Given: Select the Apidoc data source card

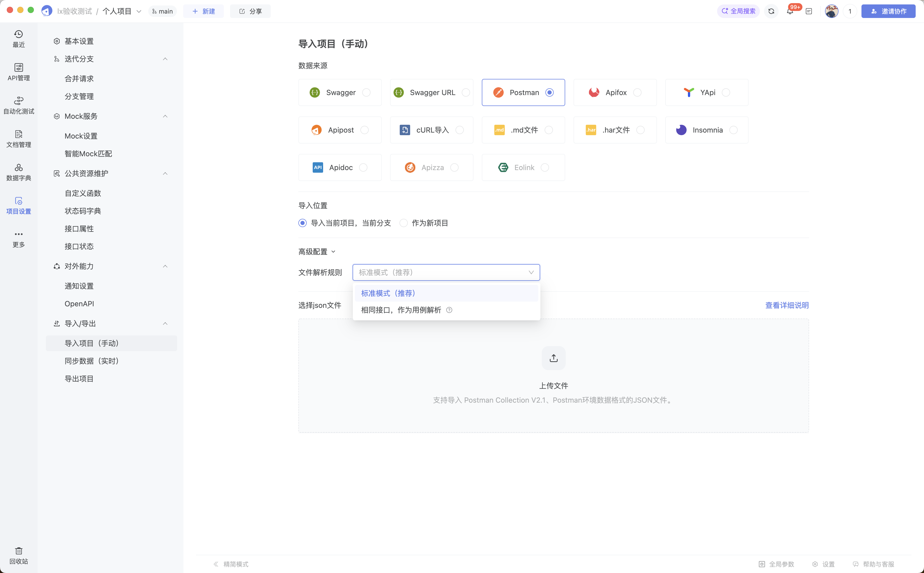Looking at the screenshot, I should pos(340,167).
